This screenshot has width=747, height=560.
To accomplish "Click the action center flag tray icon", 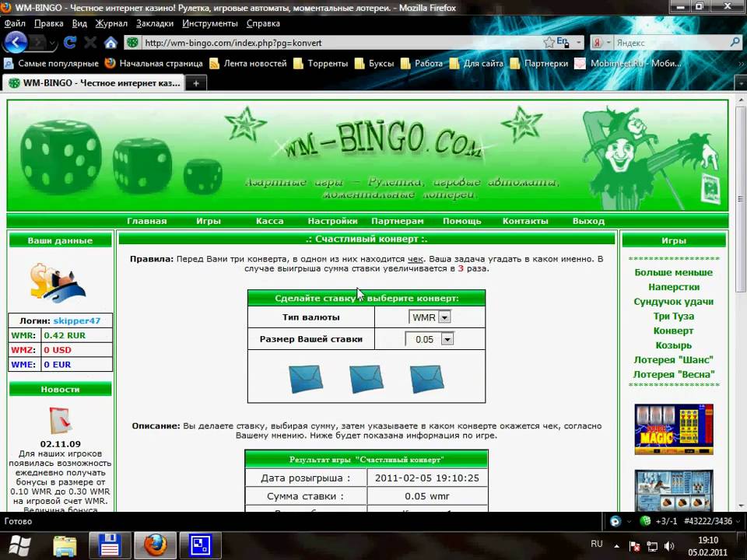I will tap(635, 546).
